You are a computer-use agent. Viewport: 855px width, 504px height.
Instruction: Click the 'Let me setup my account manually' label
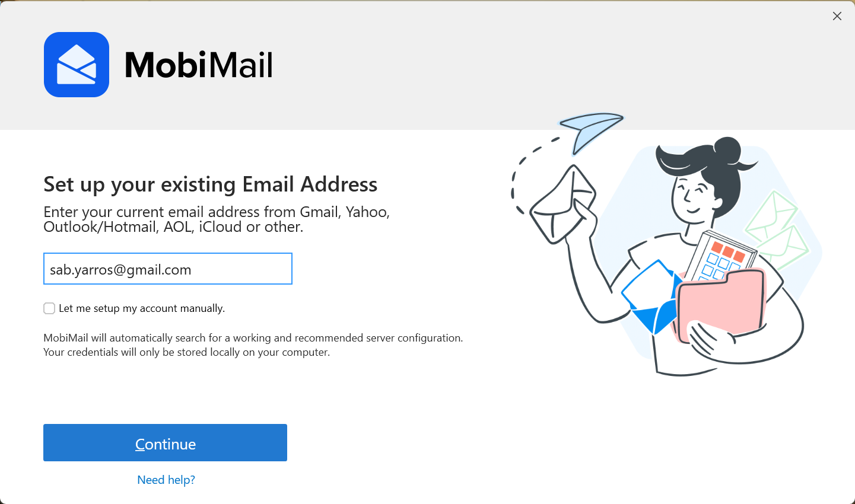(x=142, y=308)
